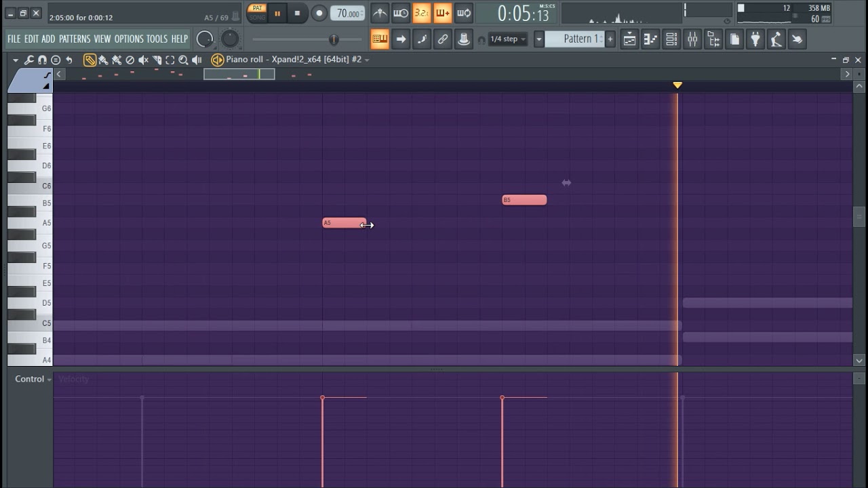The height and width of the screenshot is (488, 868).
Task: Open piano roll magnet snap options
Action: point(43,60)
